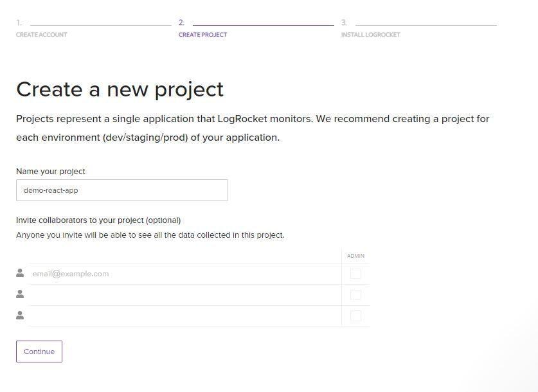Tick the Admin checkbox in the second row
The height and width of the screenshot is (392, 538).
pyautogui.click(x=355, y=295)
